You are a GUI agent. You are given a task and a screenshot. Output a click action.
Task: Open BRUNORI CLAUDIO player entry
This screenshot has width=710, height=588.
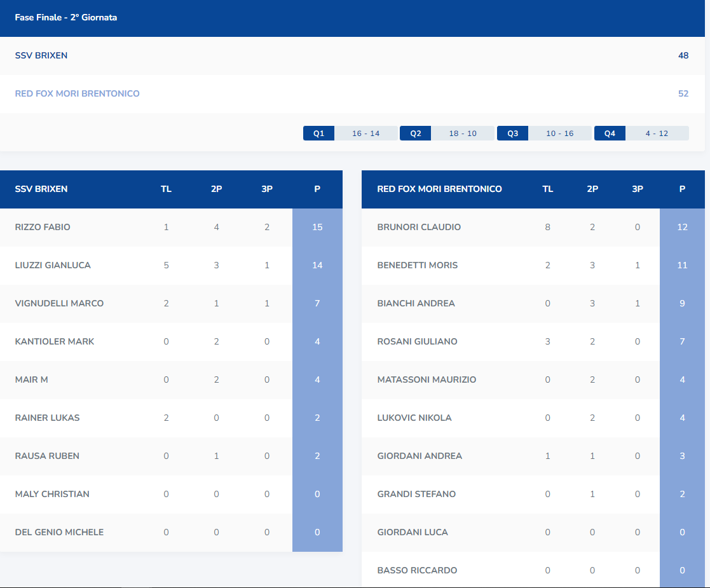tap(419, 227)
